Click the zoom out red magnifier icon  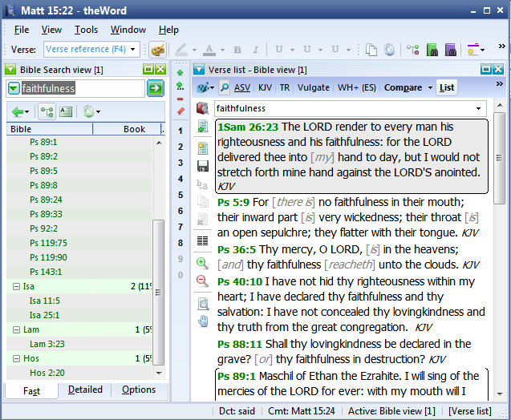202,281
